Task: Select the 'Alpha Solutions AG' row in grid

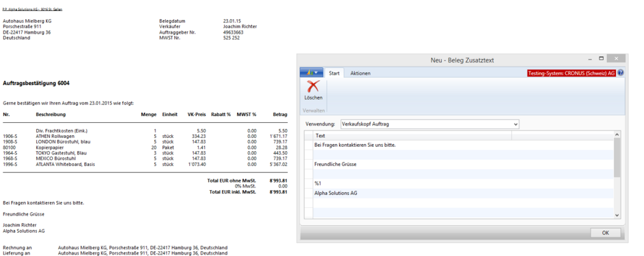Action: (463, 193)
